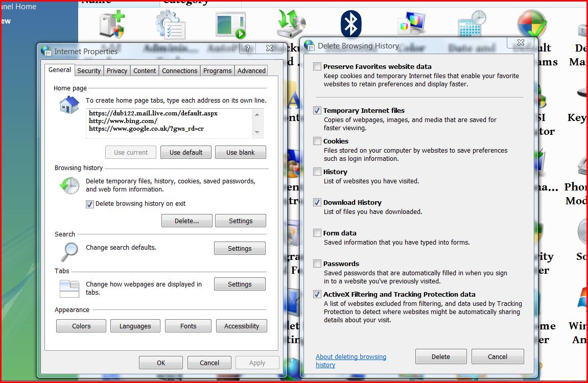Enable Preserve Favorites website data

tap(317, 67)
